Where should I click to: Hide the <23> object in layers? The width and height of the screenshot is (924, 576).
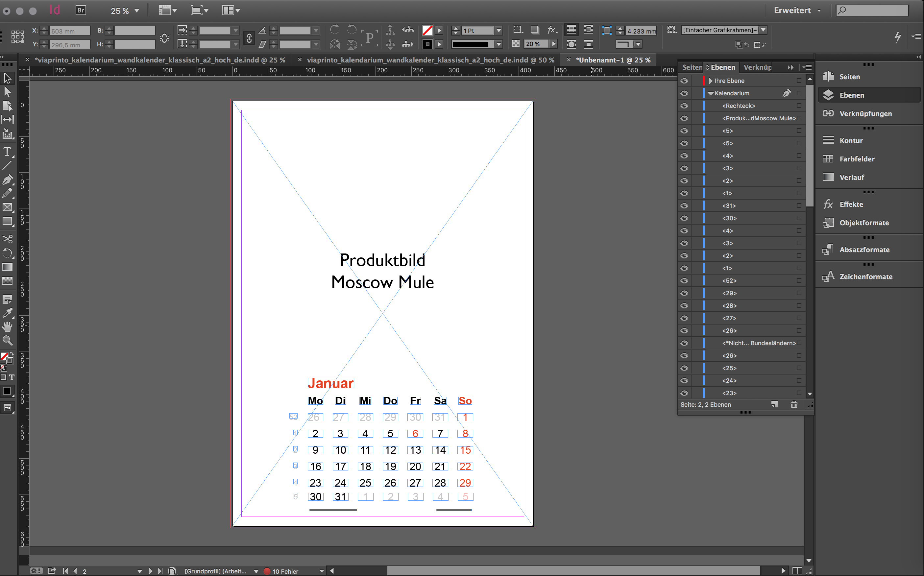[684, 393]
